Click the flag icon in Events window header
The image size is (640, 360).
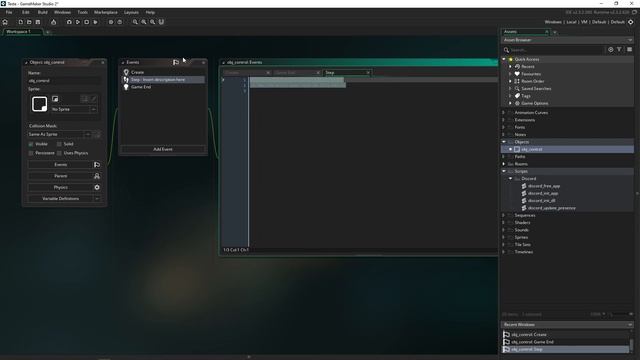[176, 62]
